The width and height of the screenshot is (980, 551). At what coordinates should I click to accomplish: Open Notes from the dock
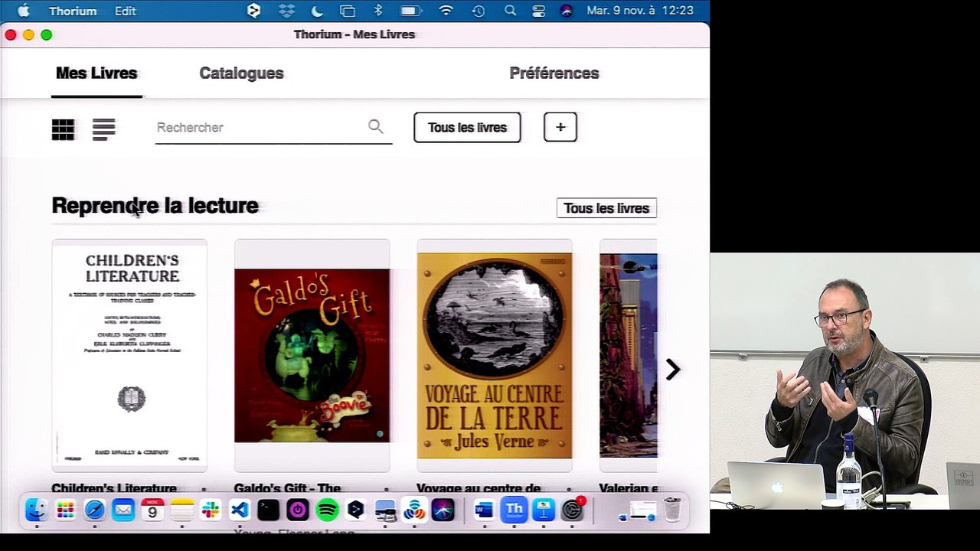tap(181, 510)
